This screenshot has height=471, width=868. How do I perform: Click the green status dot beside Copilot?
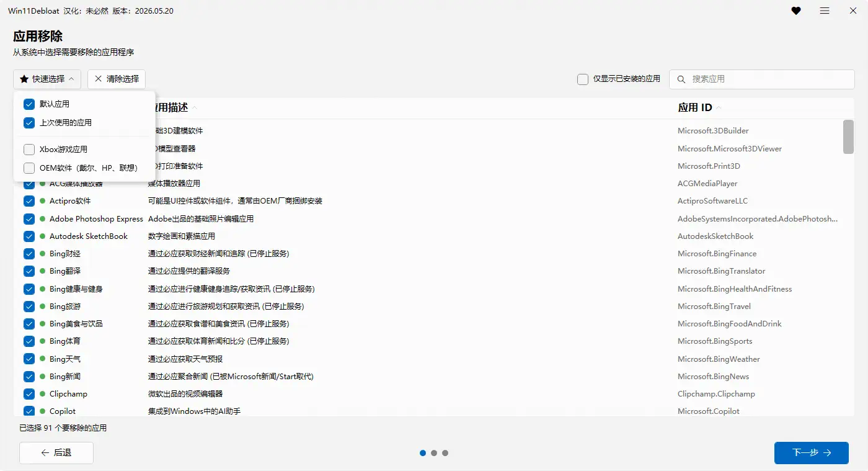[43, 411]
